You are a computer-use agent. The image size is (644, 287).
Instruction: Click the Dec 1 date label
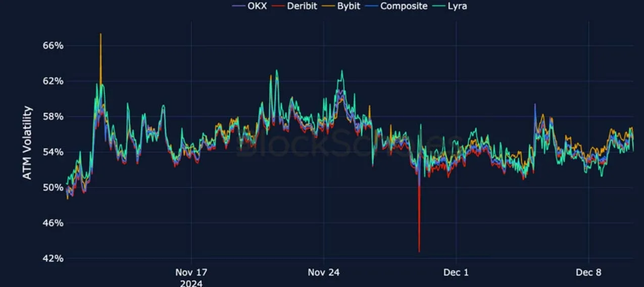[x=456, y=272]
